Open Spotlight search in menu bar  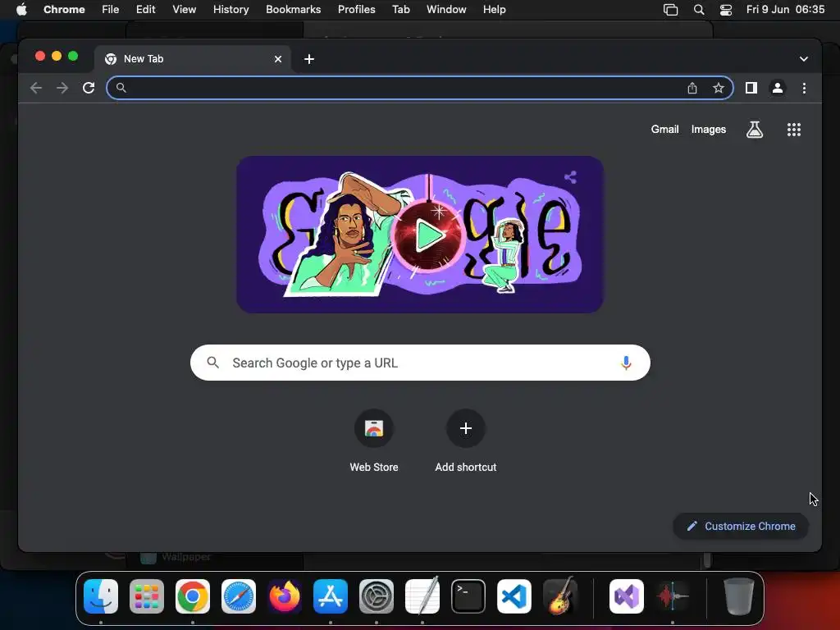coord(699,10)
